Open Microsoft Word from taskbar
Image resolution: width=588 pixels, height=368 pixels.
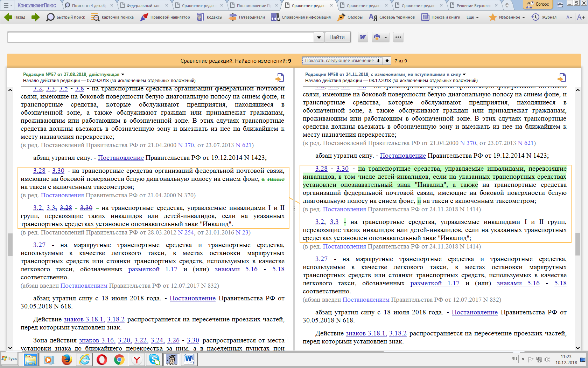point(189,360)
